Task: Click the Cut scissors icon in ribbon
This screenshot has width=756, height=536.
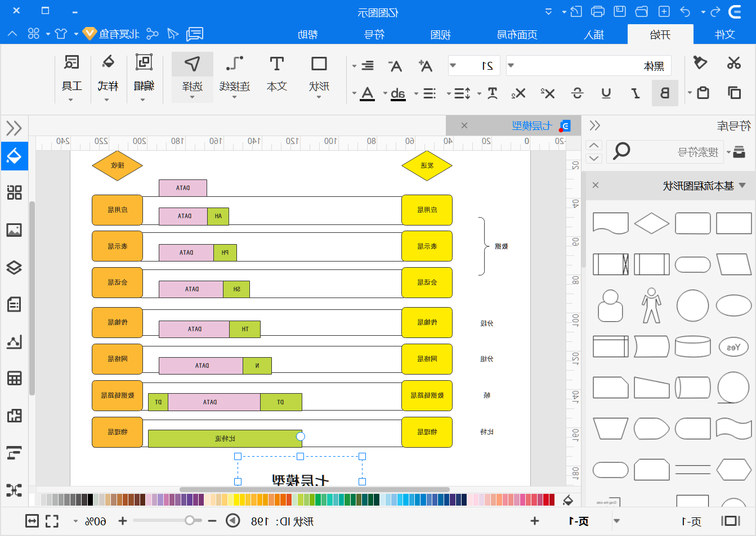Action: click(x=734, y=63)
